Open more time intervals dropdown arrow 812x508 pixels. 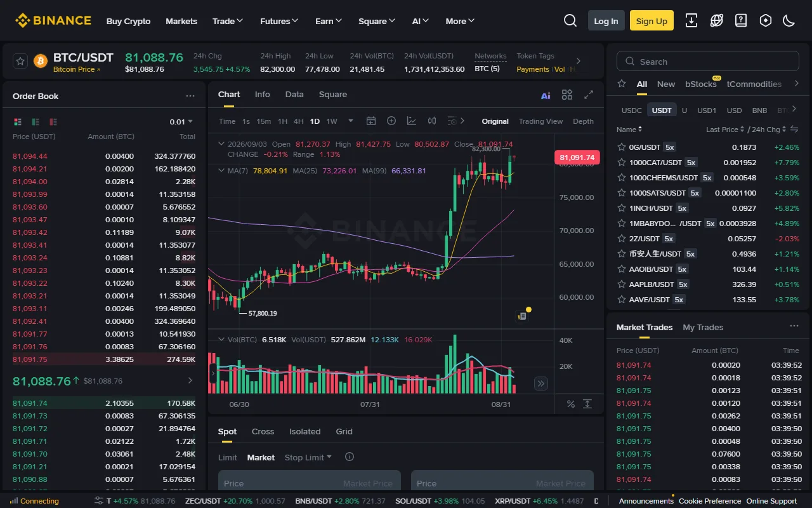click(350, 121)
